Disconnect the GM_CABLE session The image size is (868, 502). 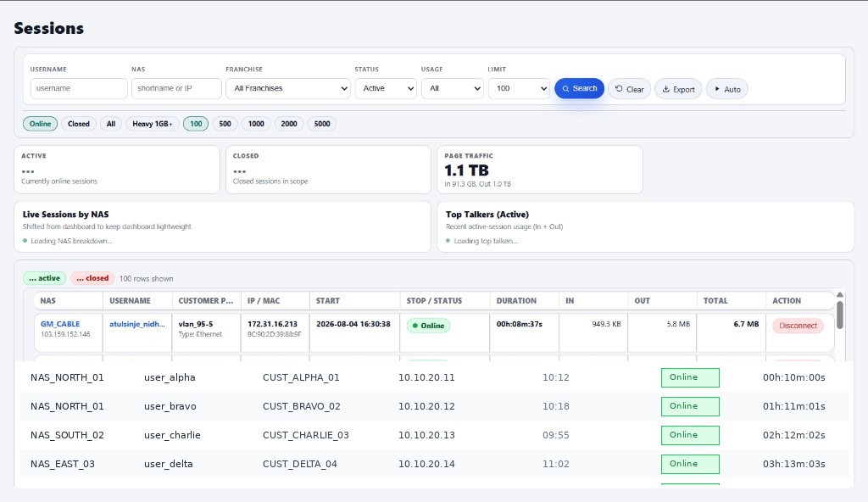(x=798, y=326)
